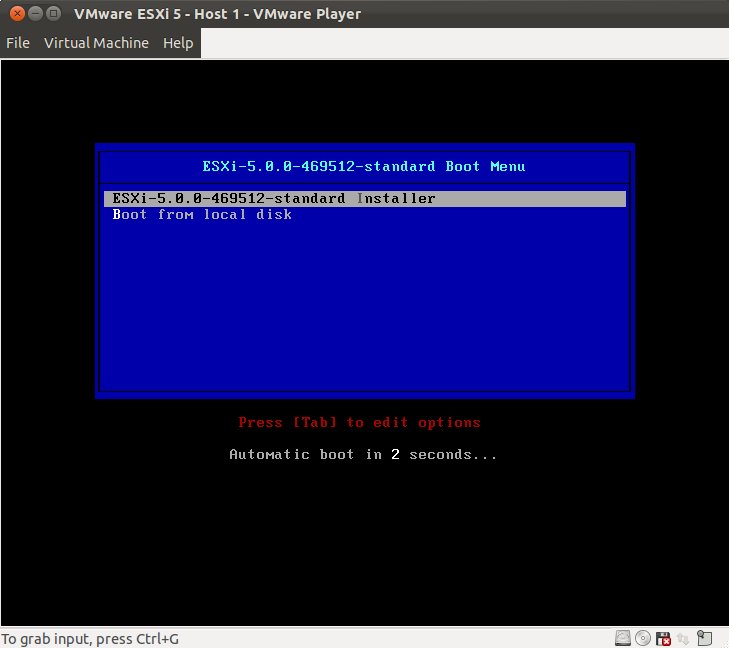The width and height of the screenshot is (729, 648).
Task: Click the message log note icon
Action: pyautogui.click(x=704, y=638)
